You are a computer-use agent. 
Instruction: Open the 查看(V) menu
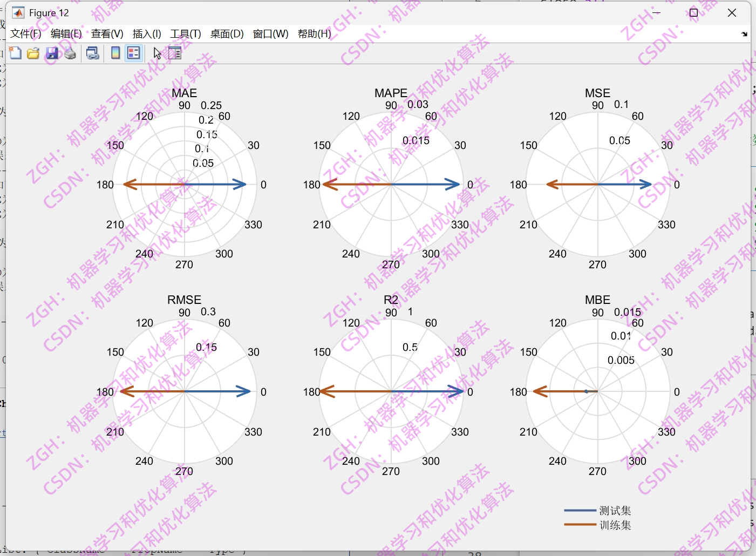(107, 34)
